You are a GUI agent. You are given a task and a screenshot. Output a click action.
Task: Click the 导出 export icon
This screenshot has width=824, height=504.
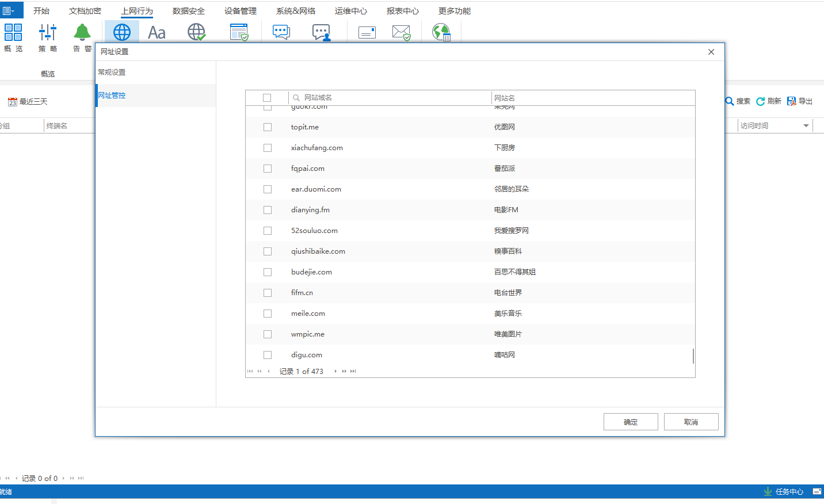[792, 101]
